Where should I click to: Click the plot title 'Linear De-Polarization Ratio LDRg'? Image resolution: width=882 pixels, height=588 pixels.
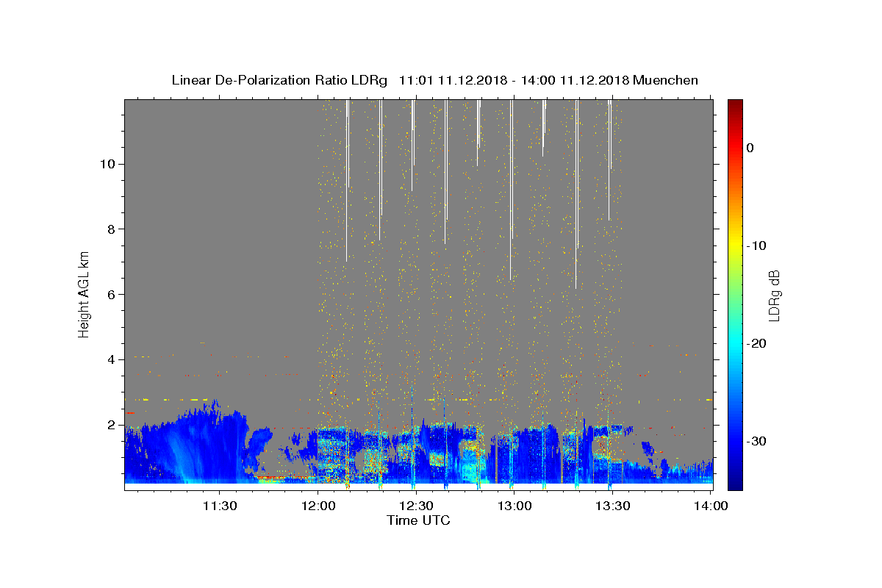point(279,80)
